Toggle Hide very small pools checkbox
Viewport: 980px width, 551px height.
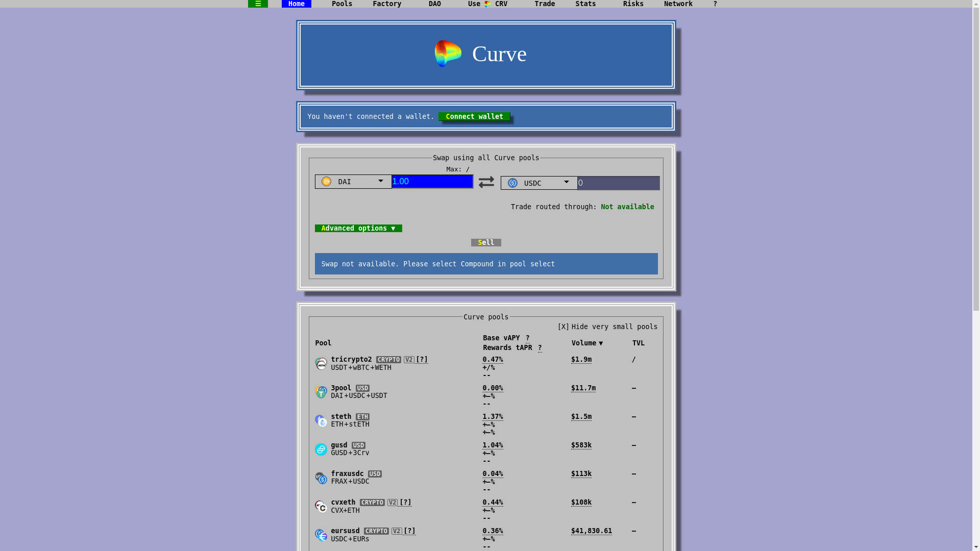click(563, 327)
